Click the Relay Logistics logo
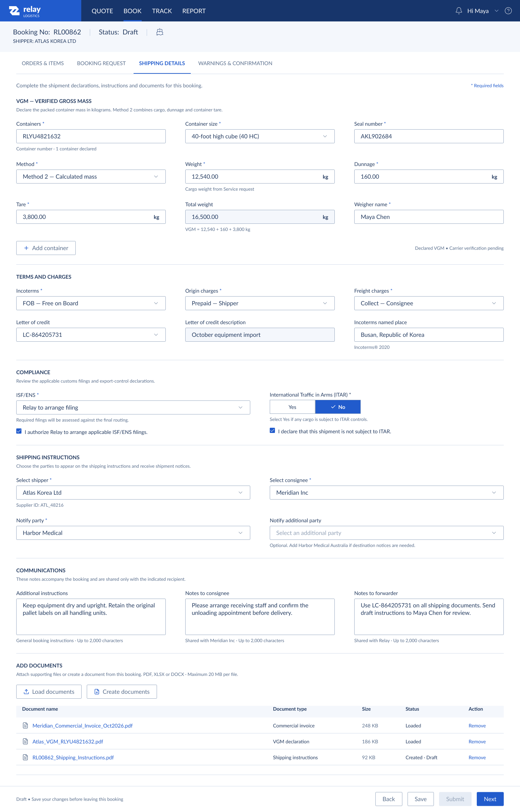The image size is (520, 812). point(25,11)
